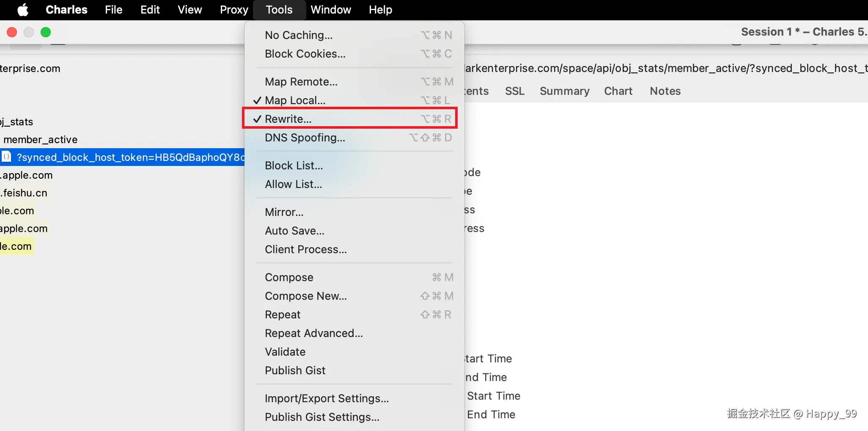Click the request URL containing obj_stats/member_active

pyautogui.click(x=666, y=69)
